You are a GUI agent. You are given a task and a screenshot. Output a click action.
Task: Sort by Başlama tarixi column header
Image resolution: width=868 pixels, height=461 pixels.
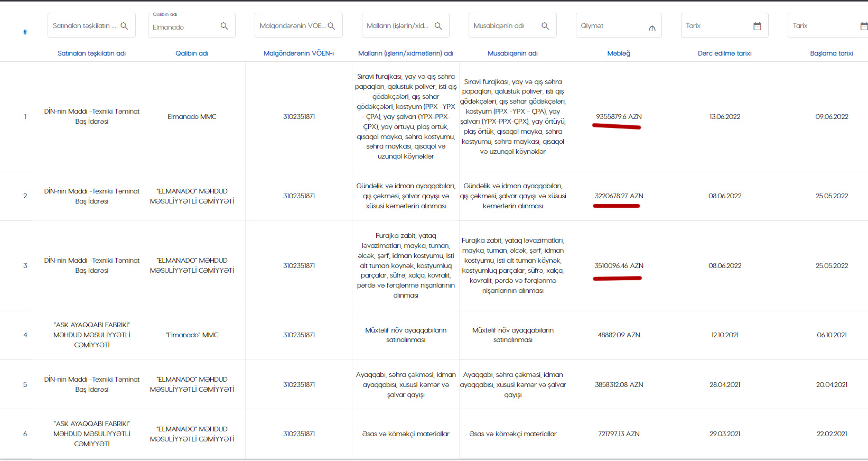(831, 53)
